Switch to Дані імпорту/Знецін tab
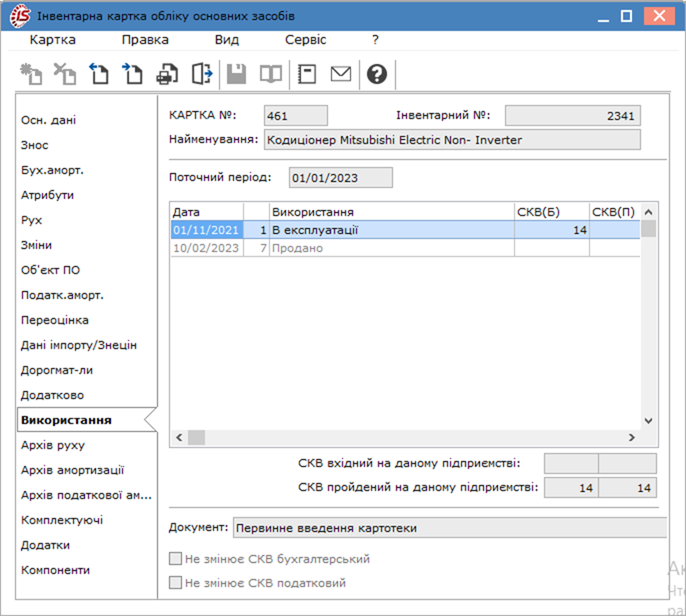Viewport: 686px width, 616px height. click(x=79, y=345)
